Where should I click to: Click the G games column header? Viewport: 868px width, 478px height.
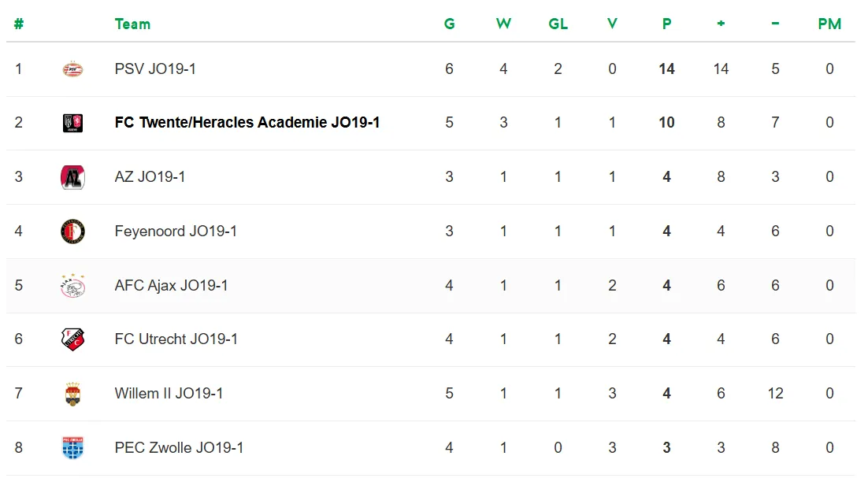coord(449,24)
